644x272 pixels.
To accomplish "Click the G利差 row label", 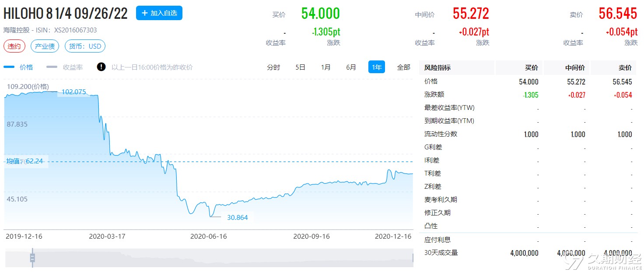I will point(433,147).
